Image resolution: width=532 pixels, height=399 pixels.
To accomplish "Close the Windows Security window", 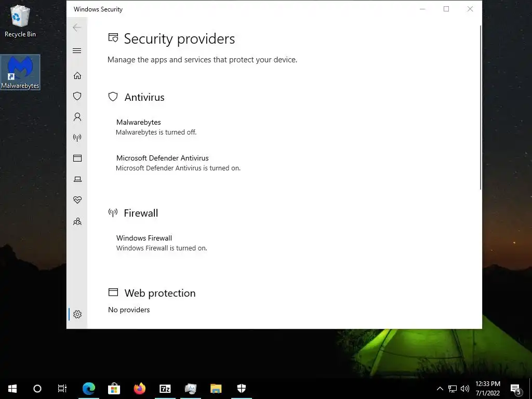I will pyautogui.click(x=470, y=9).
